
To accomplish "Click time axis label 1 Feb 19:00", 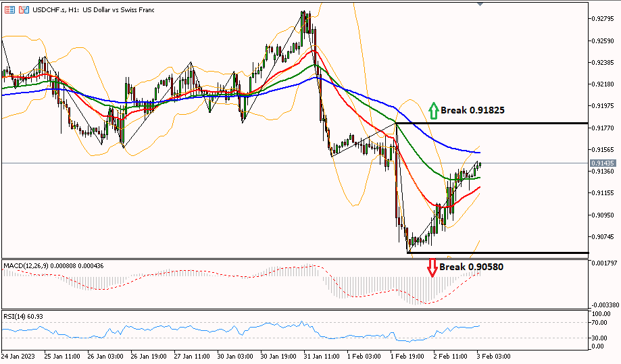I will click(407, 356).
